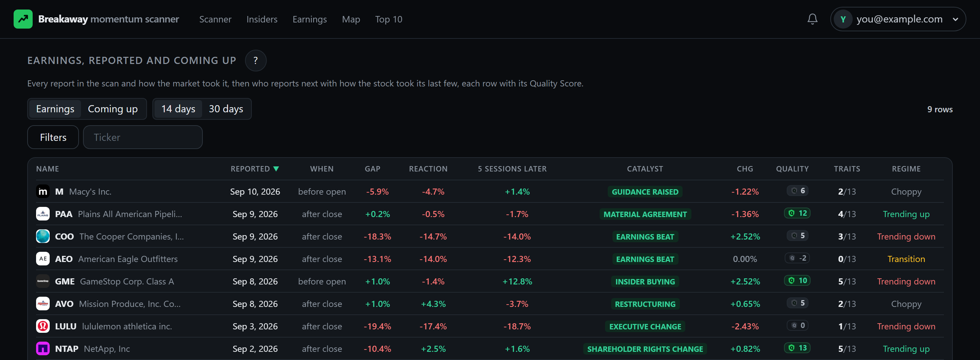The height and width of the screenshot is (360, 980).
Task: Open the LULU ticker row
Action: 490,326
